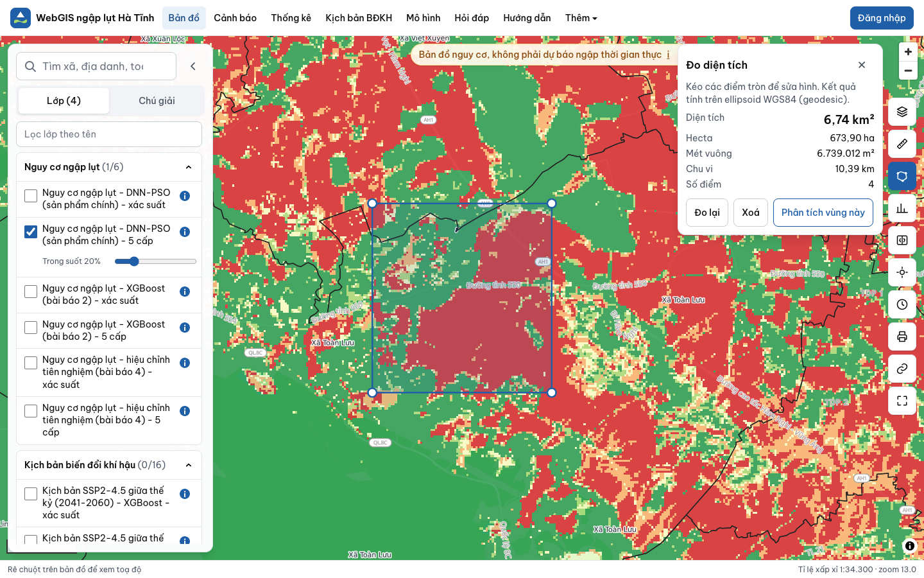Click Phân tích vùng này button
Image resolution: width=924 pixels, height=578 pixels.
tap(823, 213)
